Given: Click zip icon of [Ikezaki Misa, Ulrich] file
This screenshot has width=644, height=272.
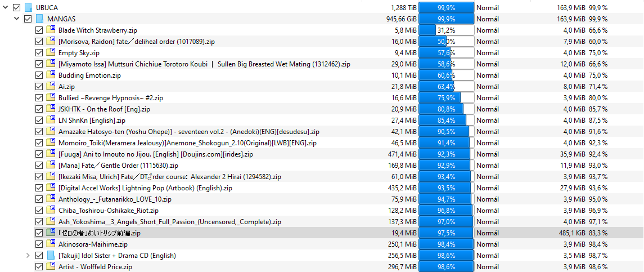Looking at the screenshot, I should click(x=51, y=176).
